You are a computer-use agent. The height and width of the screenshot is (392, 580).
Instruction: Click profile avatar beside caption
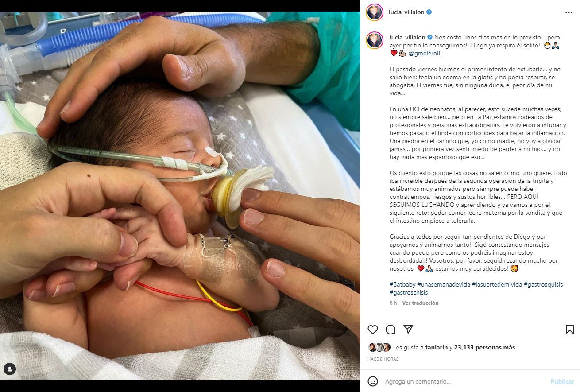(375, 40)
